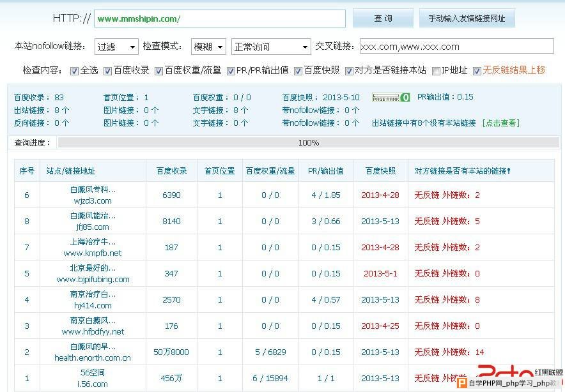
Task: Open the wjzd3.com site link
Action: 93,201
